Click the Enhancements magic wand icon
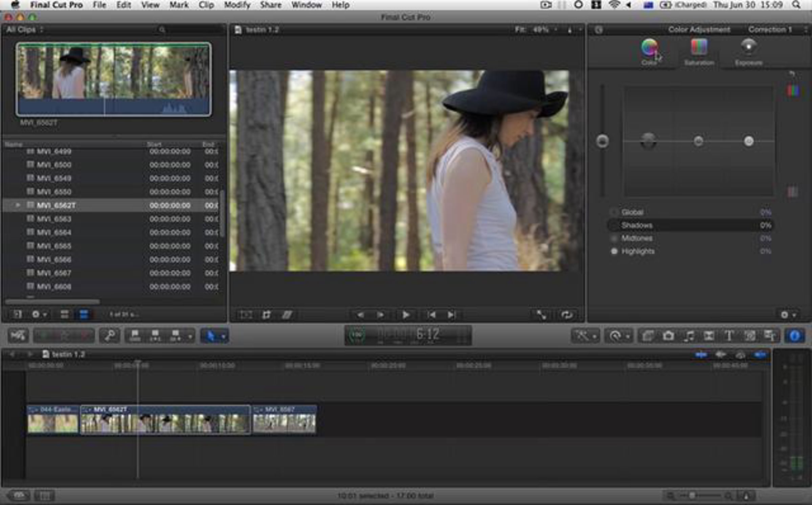 582,336
